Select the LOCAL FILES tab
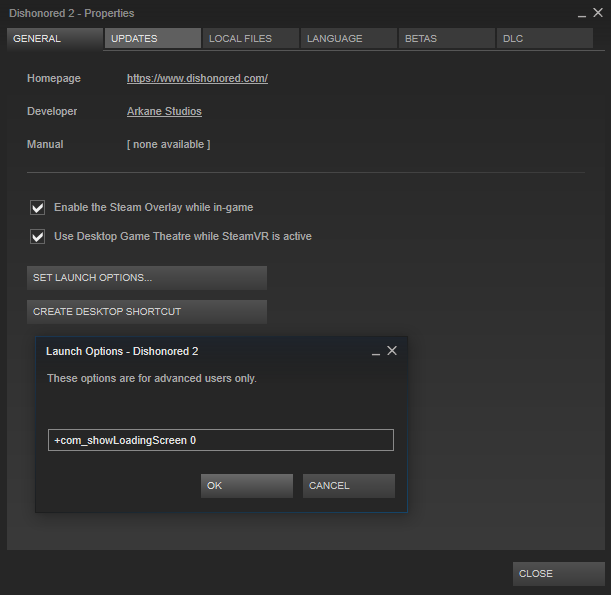This screenshot has height=595, width=611. (250, 39)
